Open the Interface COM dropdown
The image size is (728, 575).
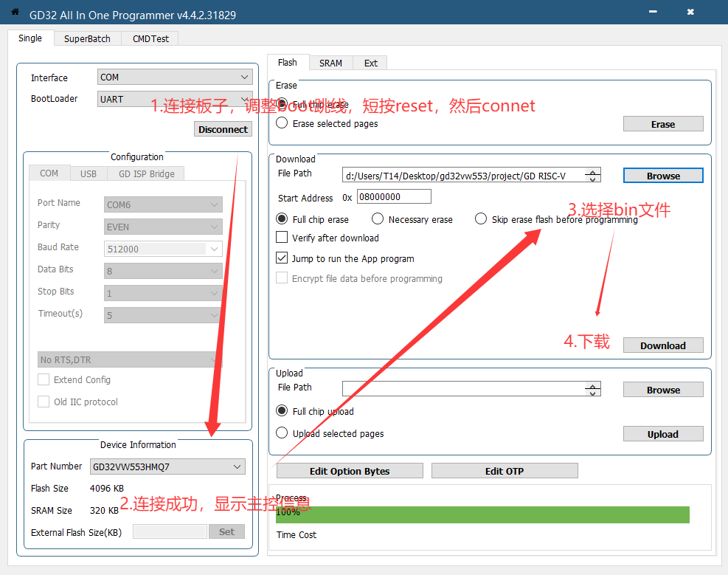click(175, 78)
